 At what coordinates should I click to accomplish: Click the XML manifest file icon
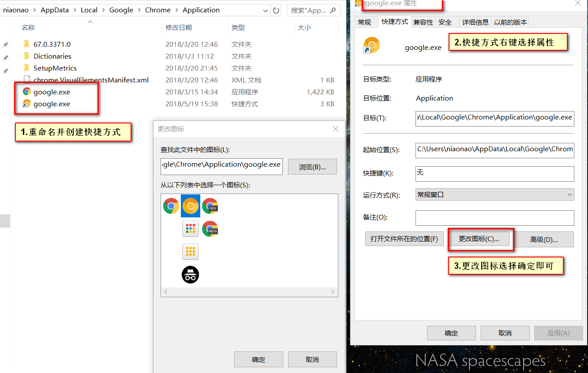pos(27,80)
